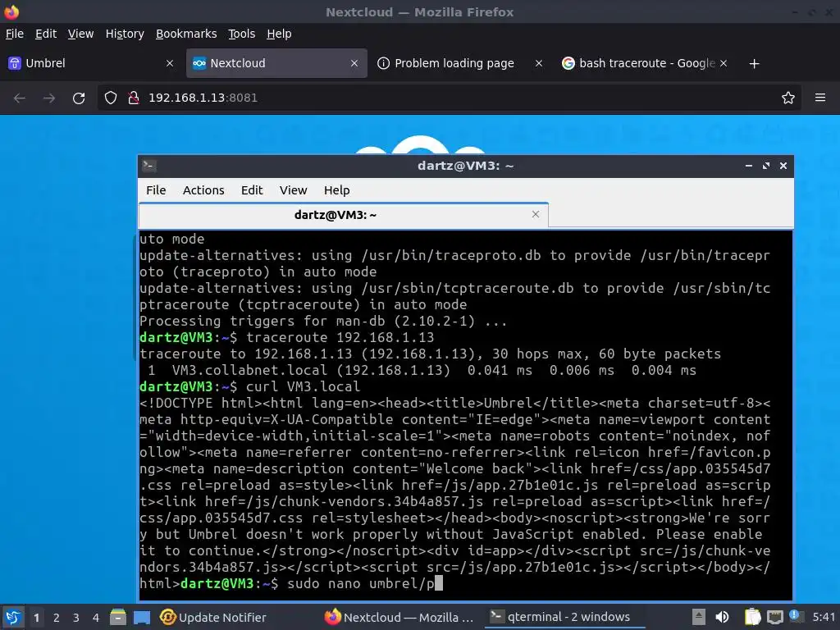Viewport: 840px width, 630px height.
Task: Open Firefox History menu
Action: point(125,34)
